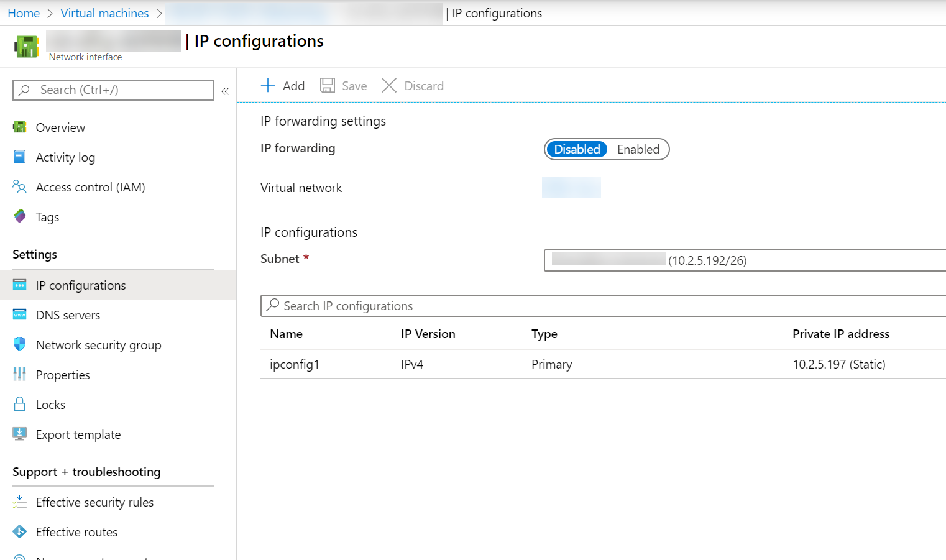Switch to IP configurations in the sidebar
Screen dimensions: 946x560
[81, 285]
